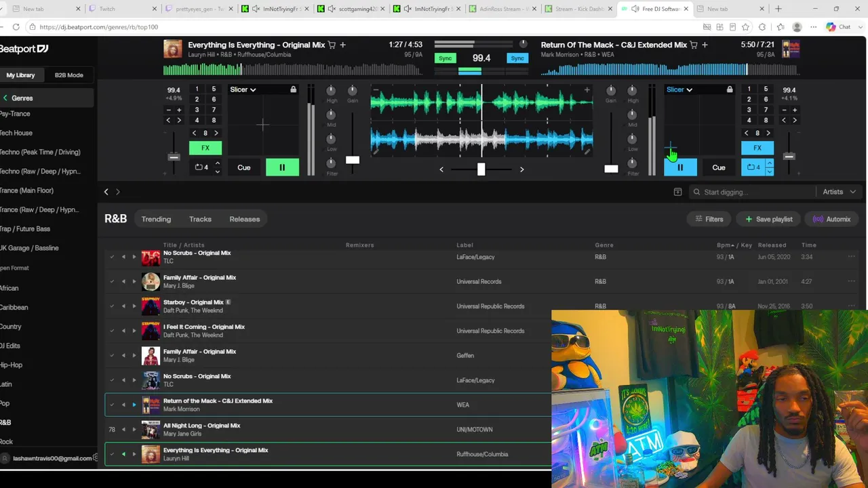Click the crossfader handle
Image resolution: width=868 pixels, height=488 pixels.
481,169
